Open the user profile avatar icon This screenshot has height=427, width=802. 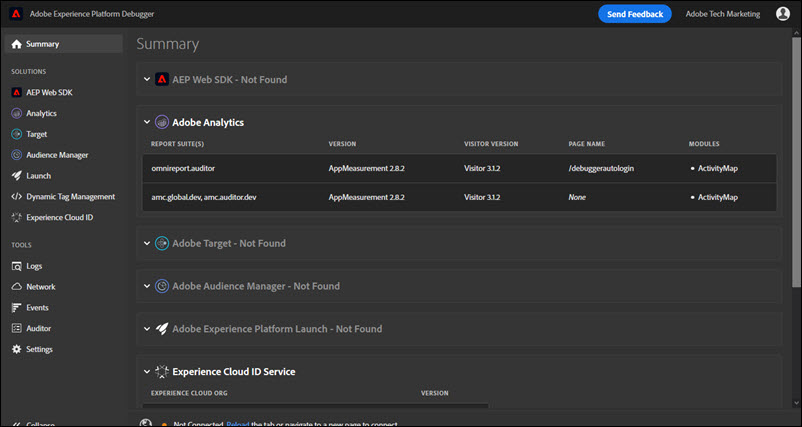point(782,14)
